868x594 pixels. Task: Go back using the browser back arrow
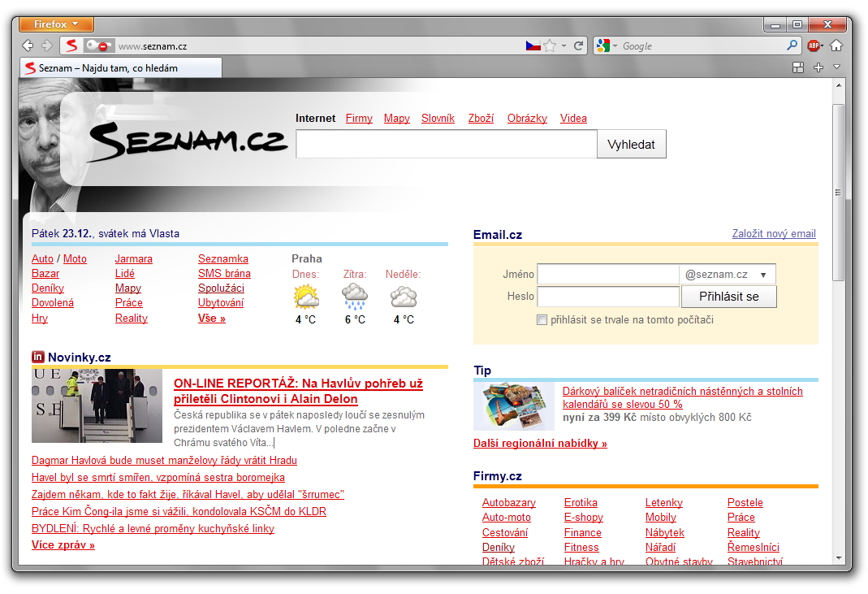click(28, 46)
